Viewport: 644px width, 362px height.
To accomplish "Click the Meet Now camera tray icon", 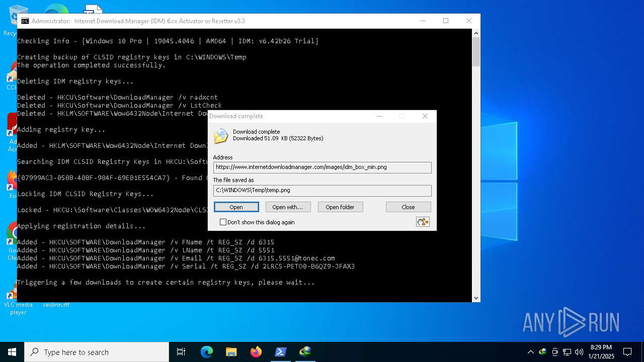I will 555,352.
